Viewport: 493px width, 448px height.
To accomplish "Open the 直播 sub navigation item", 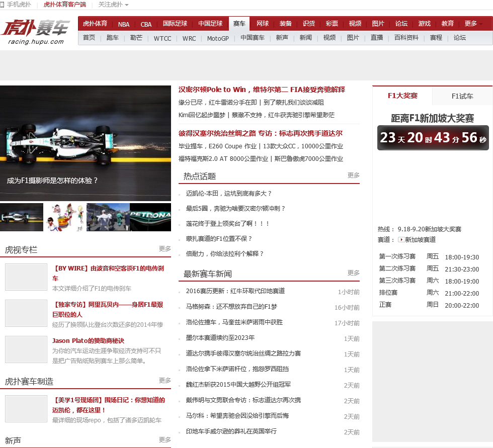I will [377, 38].
